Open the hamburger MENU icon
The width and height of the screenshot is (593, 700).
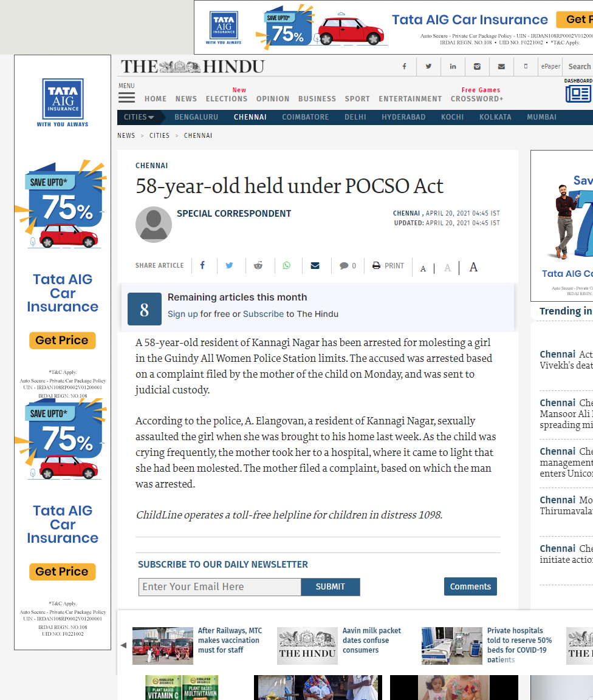point(126,97)
